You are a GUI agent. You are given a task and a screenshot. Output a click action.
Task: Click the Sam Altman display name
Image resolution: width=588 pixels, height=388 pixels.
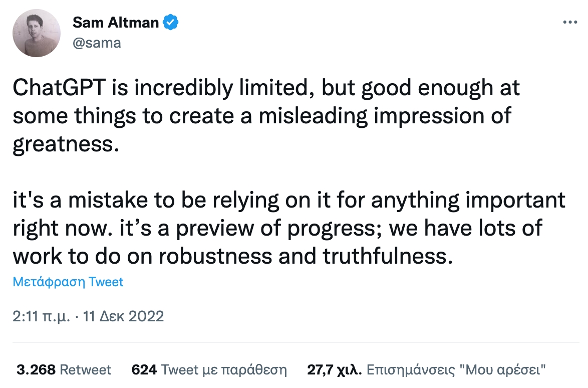[116, 23]
